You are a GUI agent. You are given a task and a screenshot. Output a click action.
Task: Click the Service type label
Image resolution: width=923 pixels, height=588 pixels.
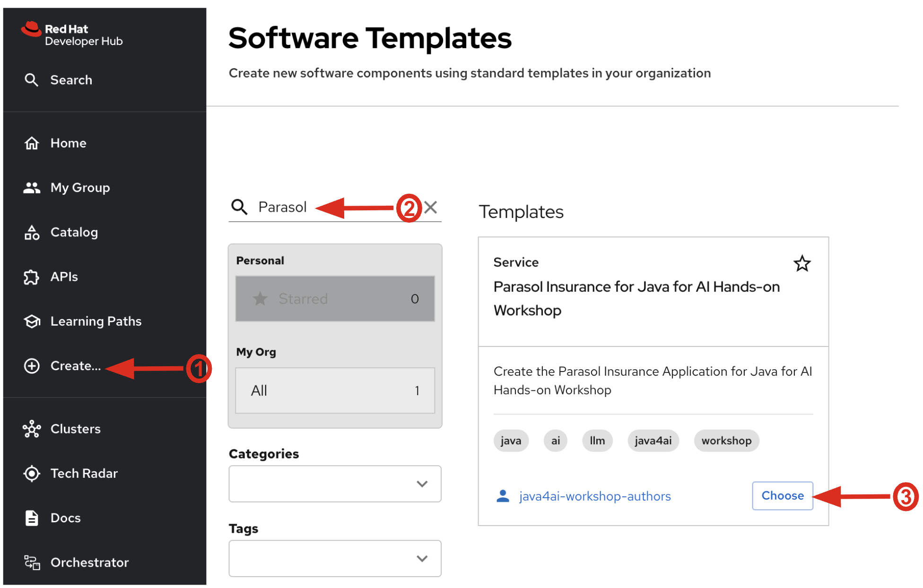point(516,262)
